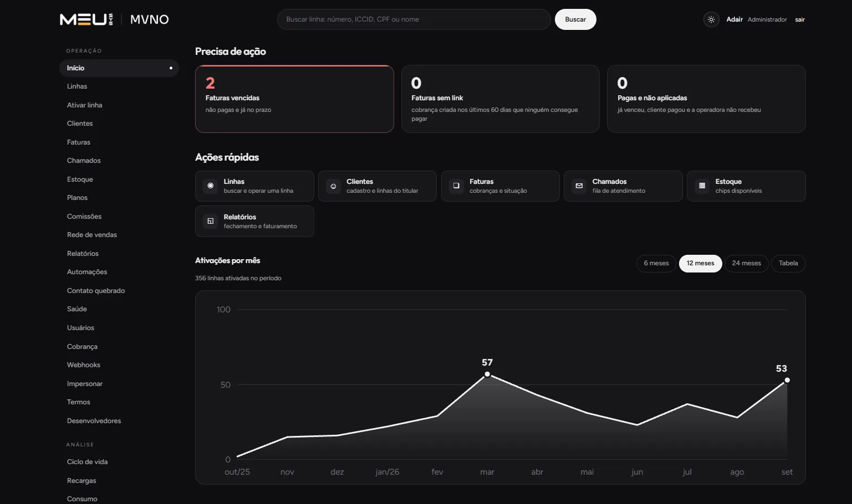This screenshot has width=852, height=504.
Task: Open the Faturas sem link card
Action: pos(501,99)
